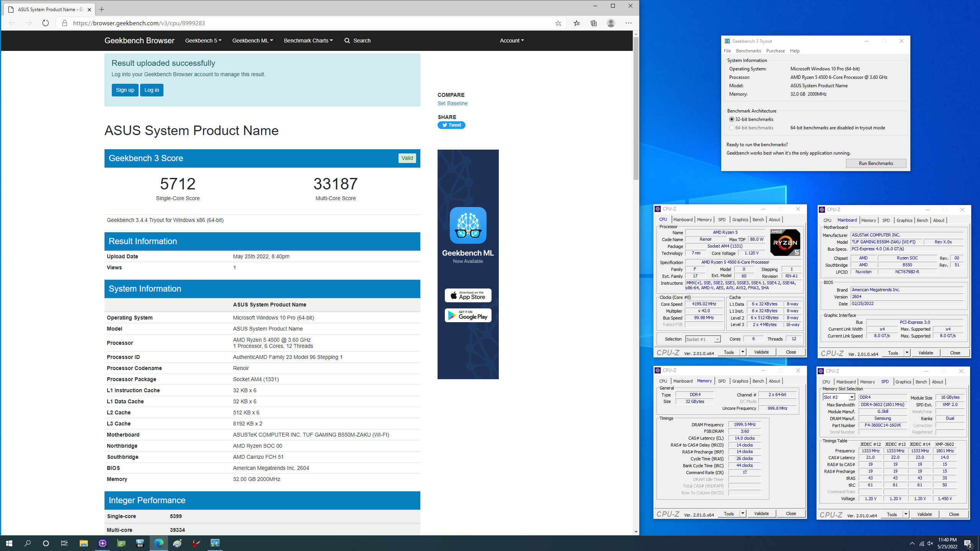Open Purchase menu in Geekbench 3 Tryout

point(775,51)
